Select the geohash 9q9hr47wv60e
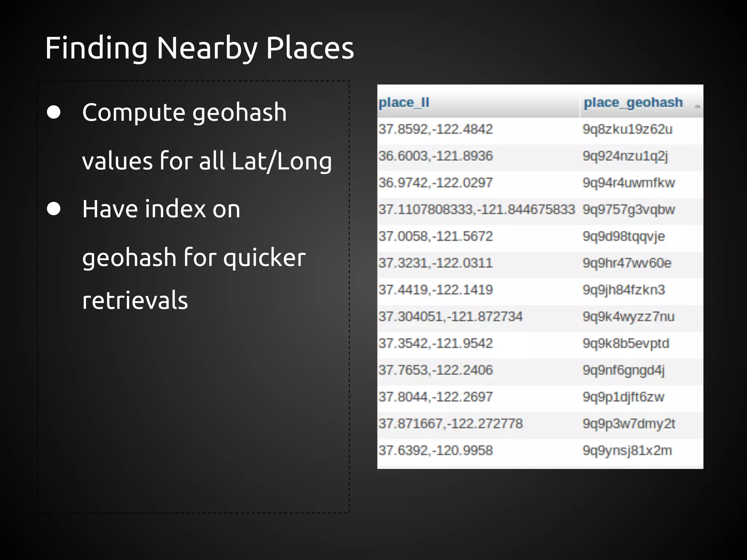 (627, 263)
